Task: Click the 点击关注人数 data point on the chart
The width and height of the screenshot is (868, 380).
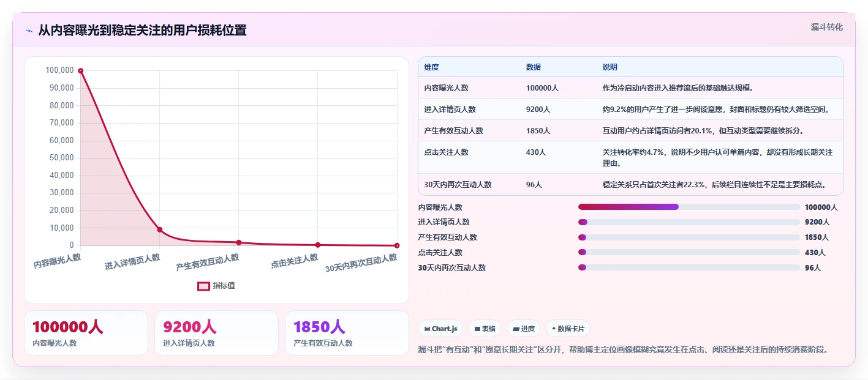Action: [x=318, y=245]
